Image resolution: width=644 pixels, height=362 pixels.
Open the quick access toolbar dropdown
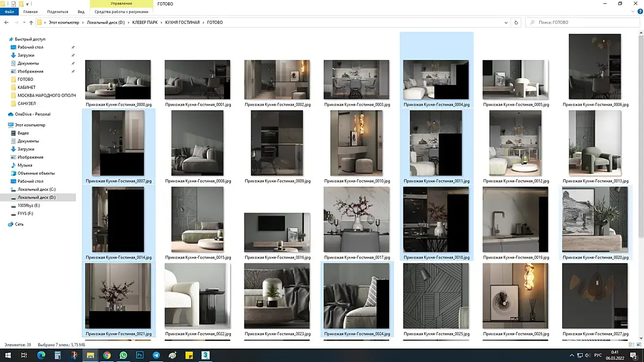coord(27,4)
